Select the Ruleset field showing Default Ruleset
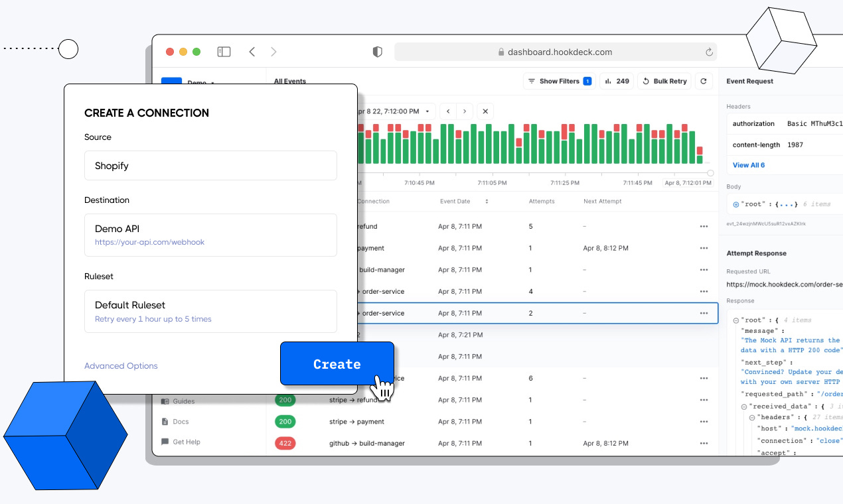Viewport: 843px width, 504px height. point(210,311)
